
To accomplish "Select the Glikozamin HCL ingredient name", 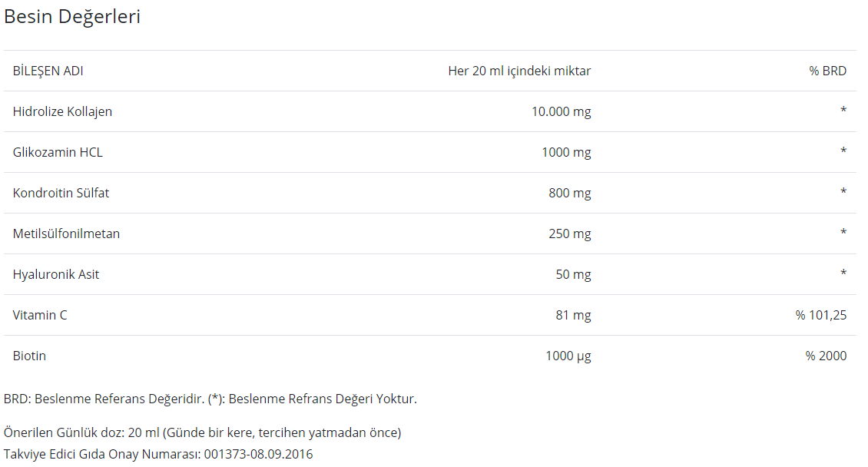I will (58, 152).
